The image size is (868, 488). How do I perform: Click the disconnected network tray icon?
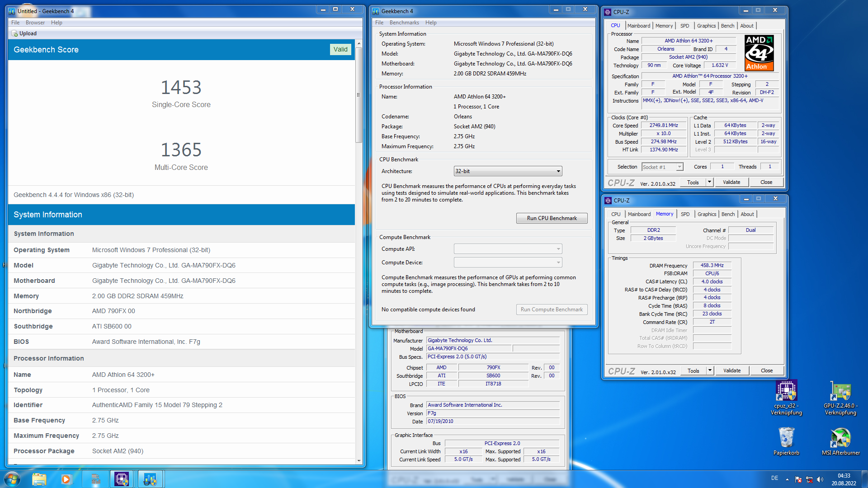click(809, 479)
